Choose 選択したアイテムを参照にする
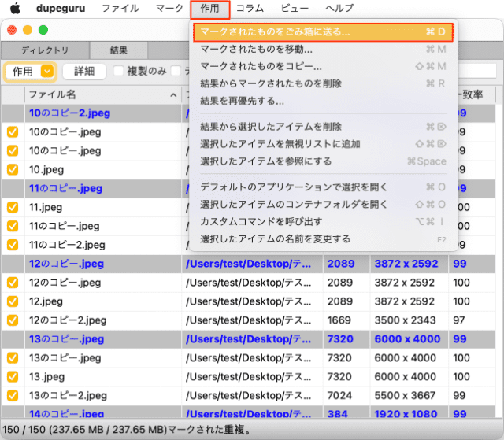Screen dimensions: 504x440 point(323,161)
